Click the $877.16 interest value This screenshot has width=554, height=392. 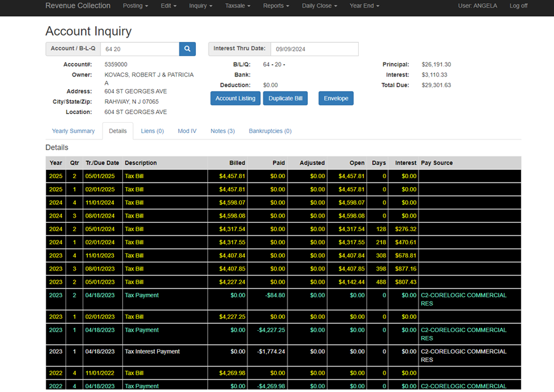click(x=406, y=269)
